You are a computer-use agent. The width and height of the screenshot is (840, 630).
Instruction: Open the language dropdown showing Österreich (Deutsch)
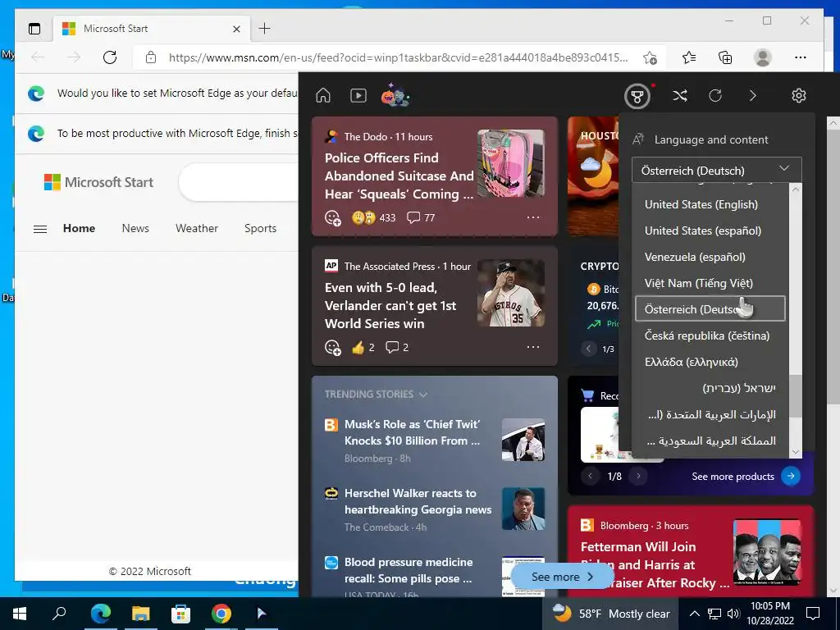(x=717, y=170)
